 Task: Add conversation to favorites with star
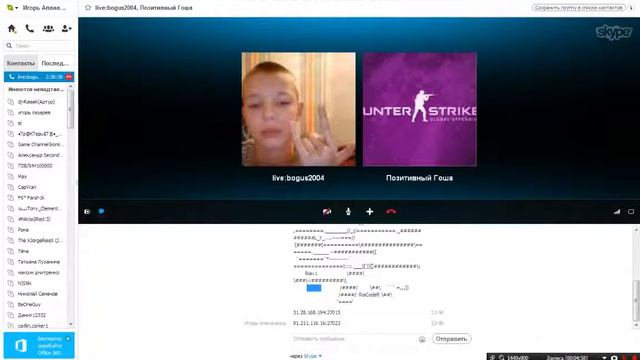pyautogui.click(x=88, y=8)
